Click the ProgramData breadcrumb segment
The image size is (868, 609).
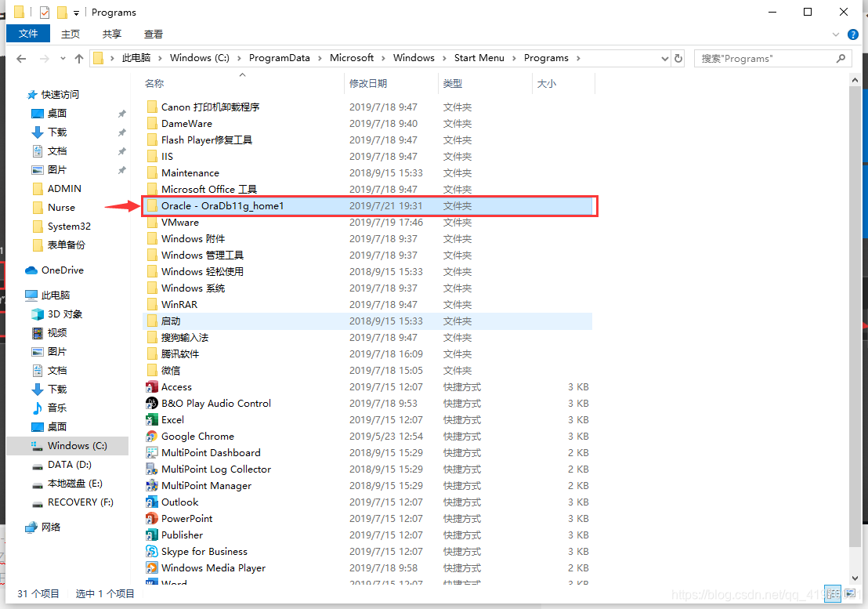pos(279,58)
